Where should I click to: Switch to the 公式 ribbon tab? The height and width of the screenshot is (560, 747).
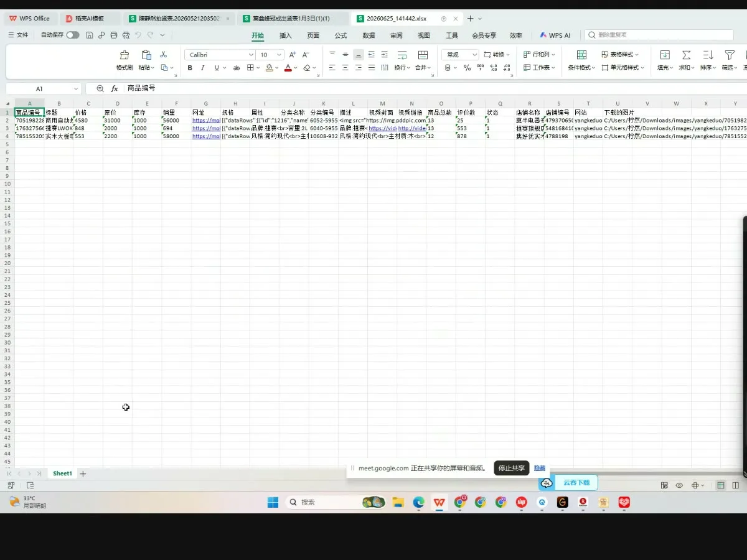click(341, 35)
